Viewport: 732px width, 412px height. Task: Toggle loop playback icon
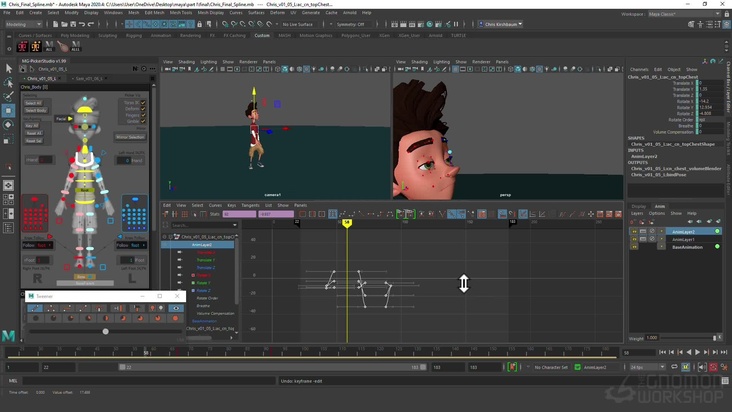pyautogui.click(x=674, y=367)
